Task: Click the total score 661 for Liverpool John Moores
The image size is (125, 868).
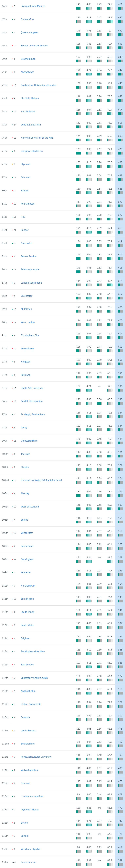Action: coord(120,4)
